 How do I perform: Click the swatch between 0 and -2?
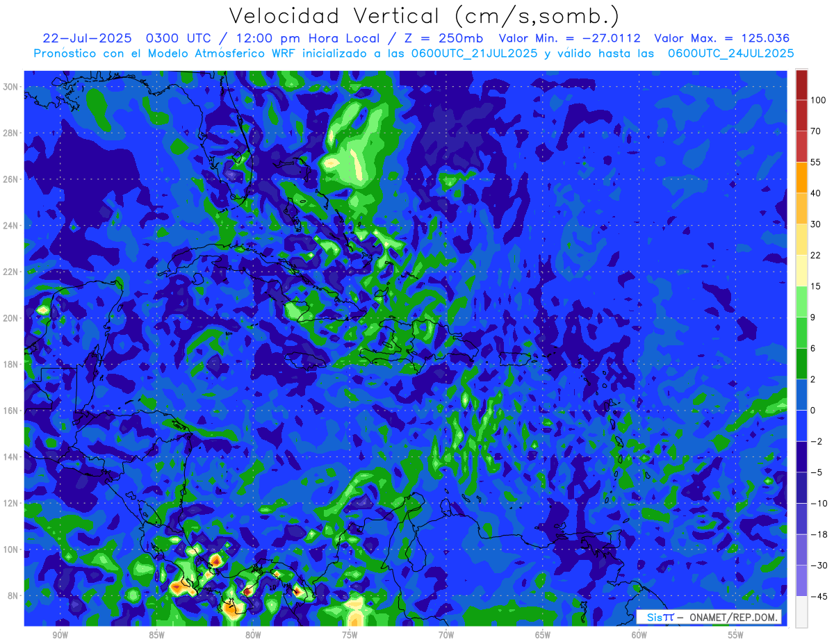pyautogui.click(x=801, y=425)
